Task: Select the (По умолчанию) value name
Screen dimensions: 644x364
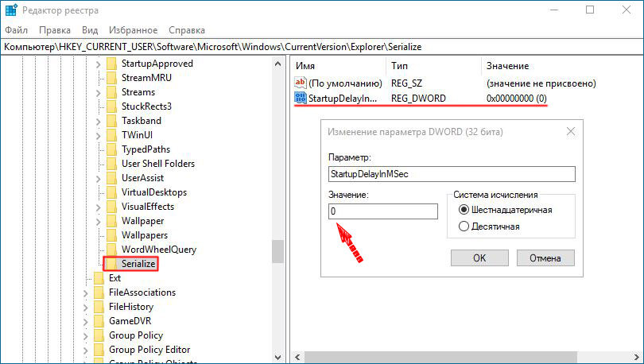Action: click(x=345, y=83)
